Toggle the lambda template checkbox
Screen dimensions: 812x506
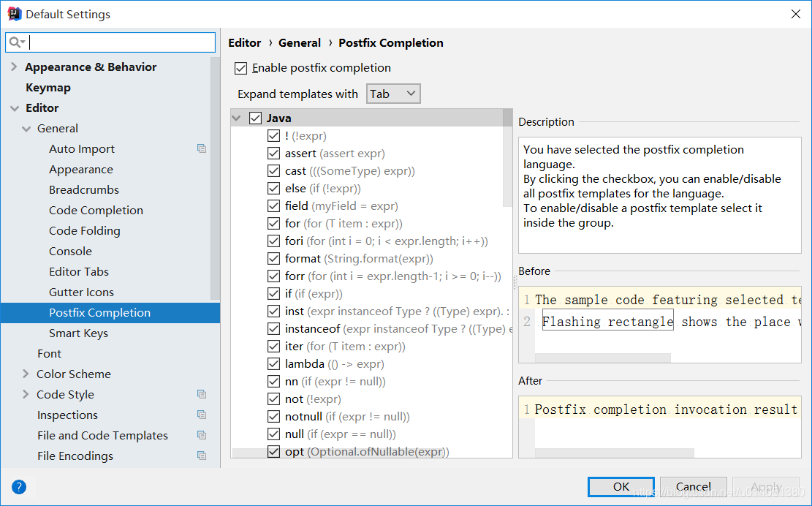tap(273, 363)
